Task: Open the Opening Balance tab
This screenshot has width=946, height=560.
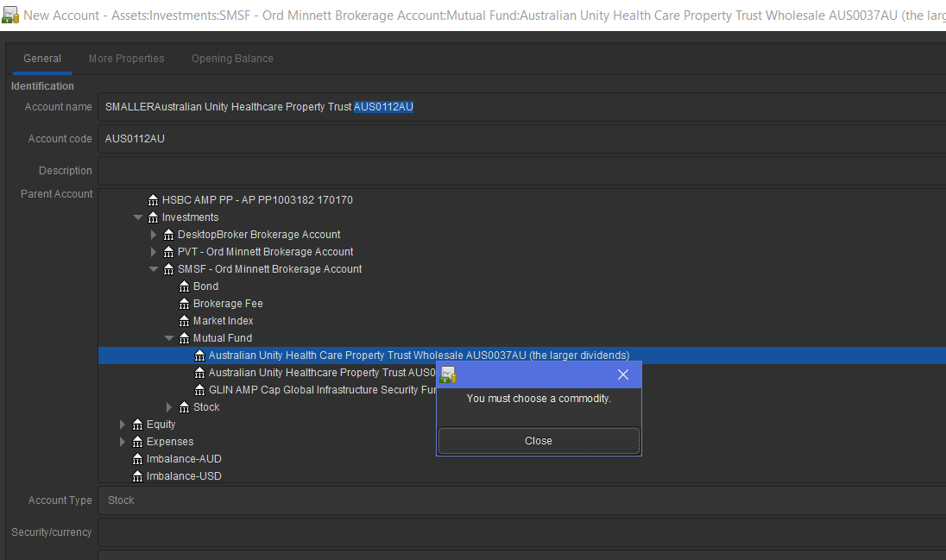Action: tap(232, 59)
